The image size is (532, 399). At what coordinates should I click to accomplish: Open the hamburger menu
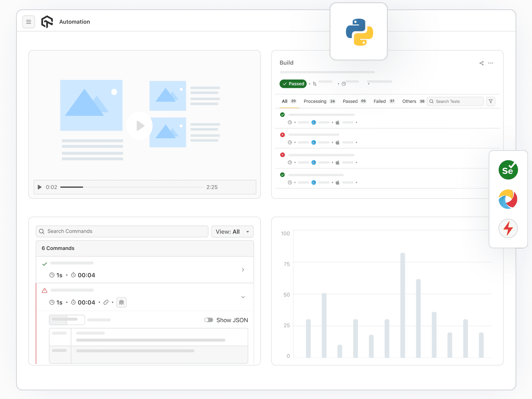tap(29, 22)
